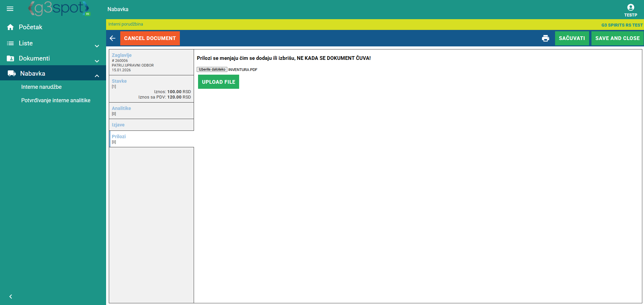Open the hamburger menu icon
The image size is (644, 305).
pos(10,9)
